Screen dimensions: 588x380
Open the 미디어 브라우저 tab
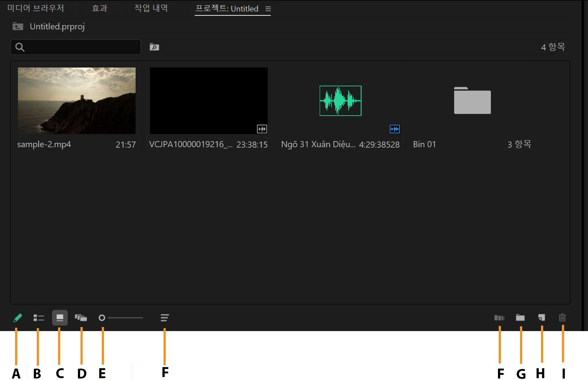pyautogui.click(x=36, y=8)
